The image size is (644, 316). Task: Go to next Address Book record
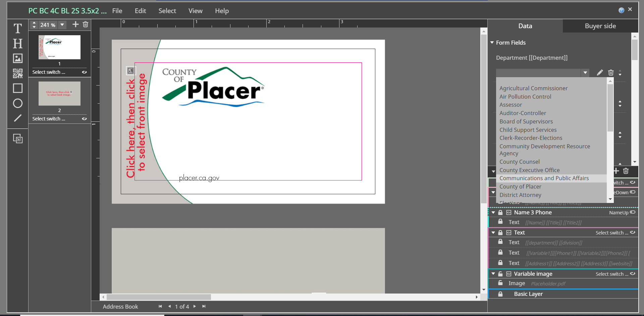pyautogui.click(x=195, y=306)
